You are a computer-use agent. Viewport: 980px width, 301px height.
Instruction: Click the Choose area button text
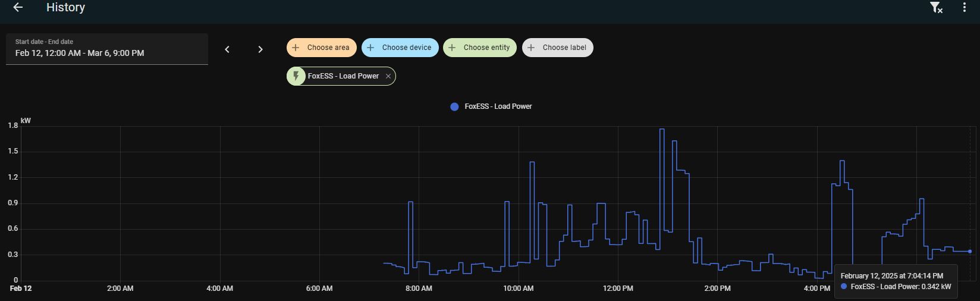tap(328, 48)
